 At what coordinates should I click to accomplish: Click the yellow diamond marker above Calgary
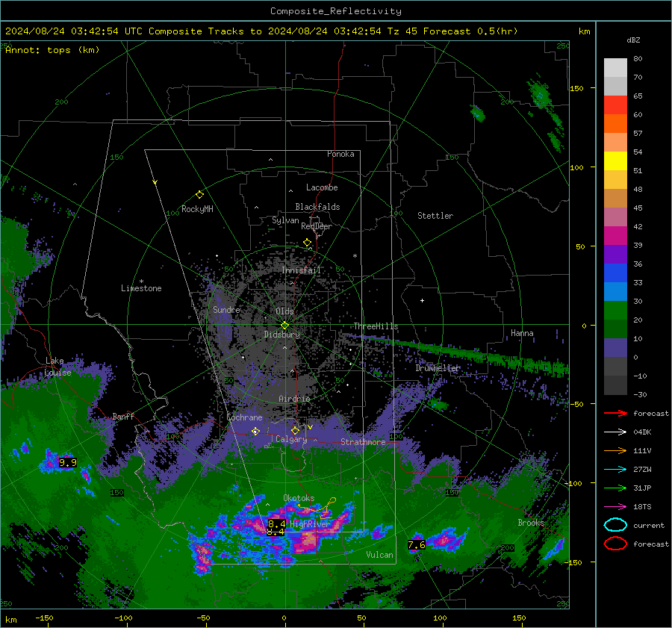[295, 430]
